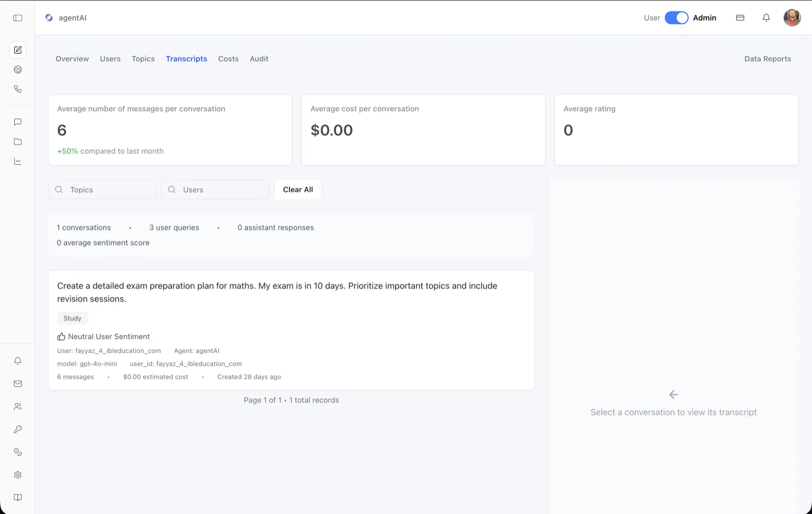Click the Neutral User Sentiment text
The image size is (812, 514).
coord(109,336)
